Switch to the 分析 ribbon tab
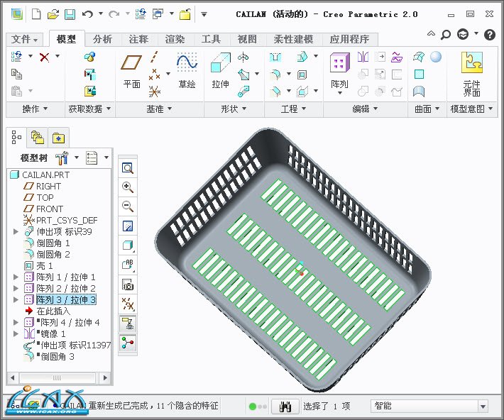 102,39
